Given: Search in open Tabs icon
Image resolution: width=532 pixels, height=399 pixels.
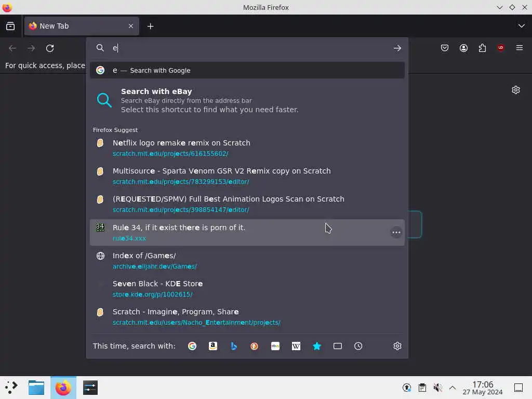Looking at the screenshot, I should point(338,346).
